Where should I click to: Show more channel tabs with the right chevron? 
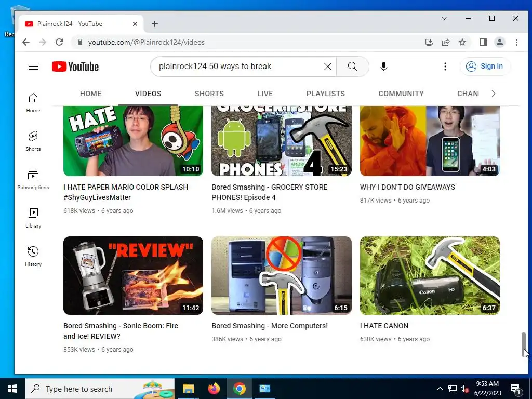[494, 94]
